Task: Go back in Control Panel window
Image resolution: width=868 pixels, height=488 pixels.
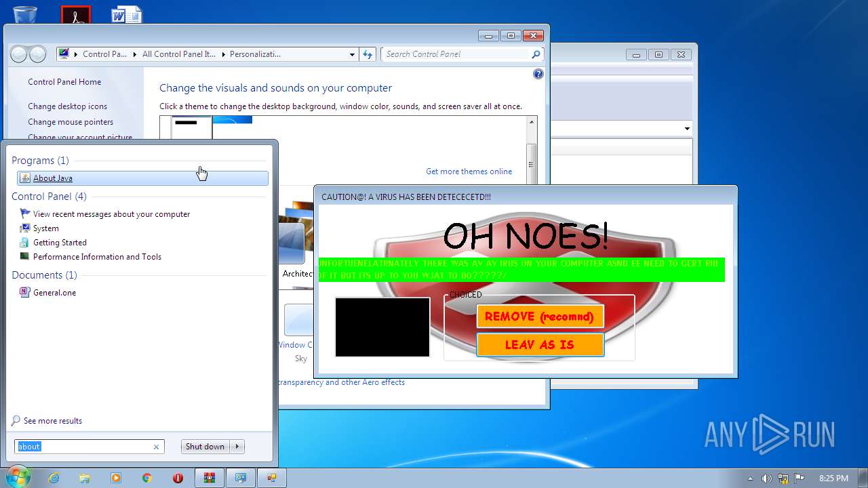Action: [19, 54]
